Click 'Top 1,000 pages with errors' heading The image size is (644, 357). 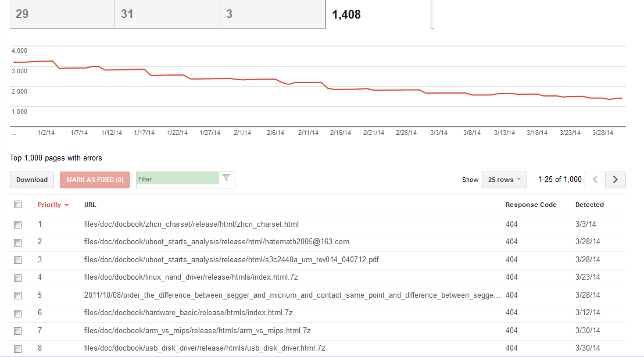(56, 158)
